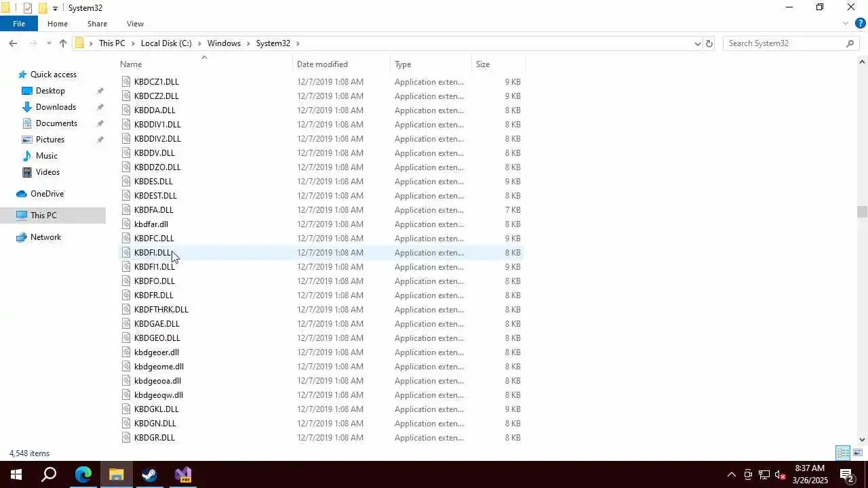Sort by Type column header
The width and height of the screenshot is (868, 488).
432,64
